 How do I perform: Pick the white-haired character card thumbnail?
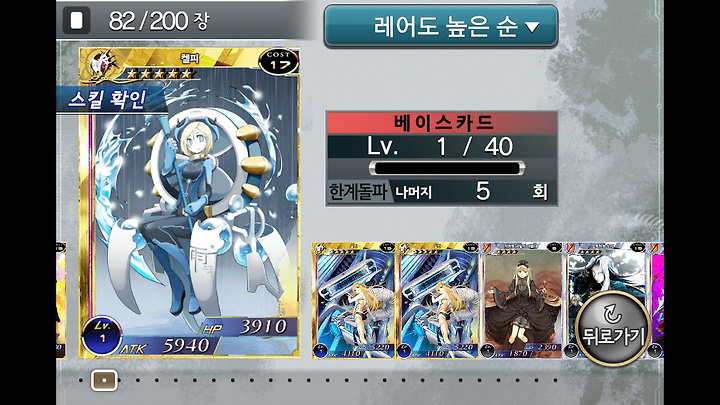(x=605, y=300)
